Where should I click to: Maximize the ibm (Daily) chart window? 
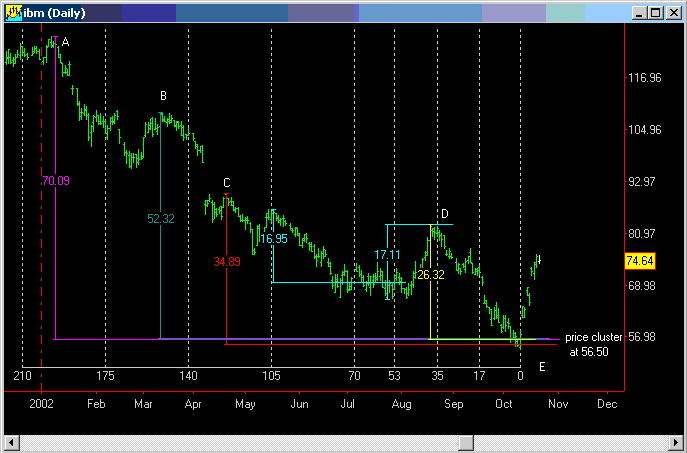(654, 12)
